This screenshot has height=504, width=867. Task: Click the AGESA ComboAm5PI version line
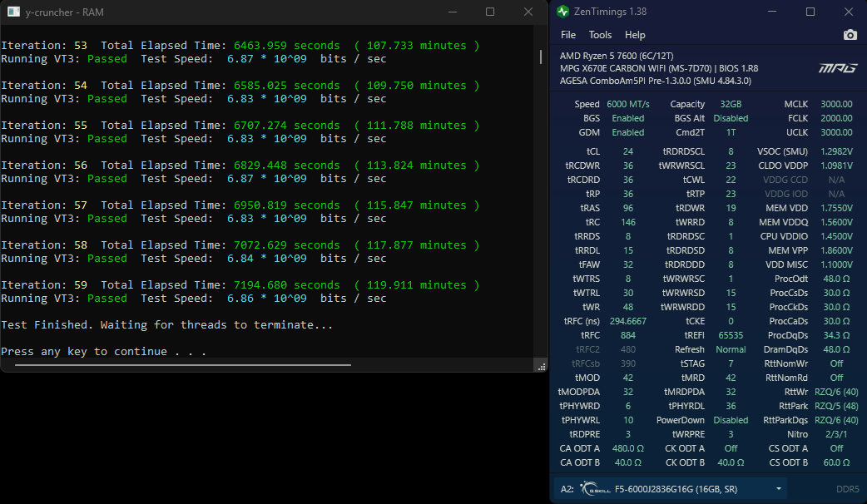coord(655,81)
